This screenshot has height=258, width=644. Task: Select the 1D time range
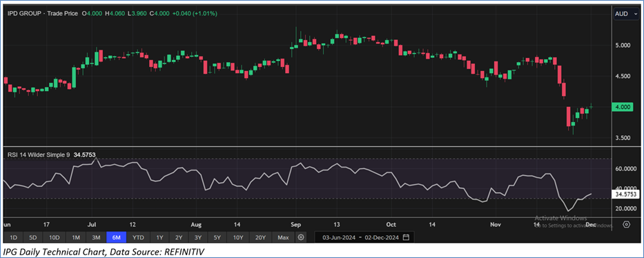pos(14,237)
